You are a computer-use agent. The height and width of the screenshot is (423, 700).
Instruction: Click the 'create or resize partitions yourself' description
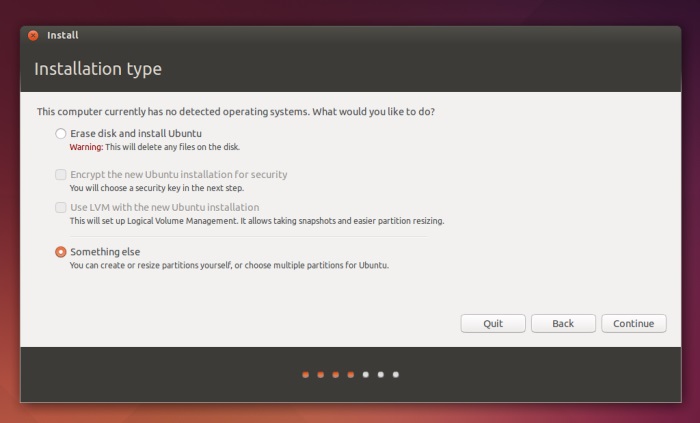229,265
